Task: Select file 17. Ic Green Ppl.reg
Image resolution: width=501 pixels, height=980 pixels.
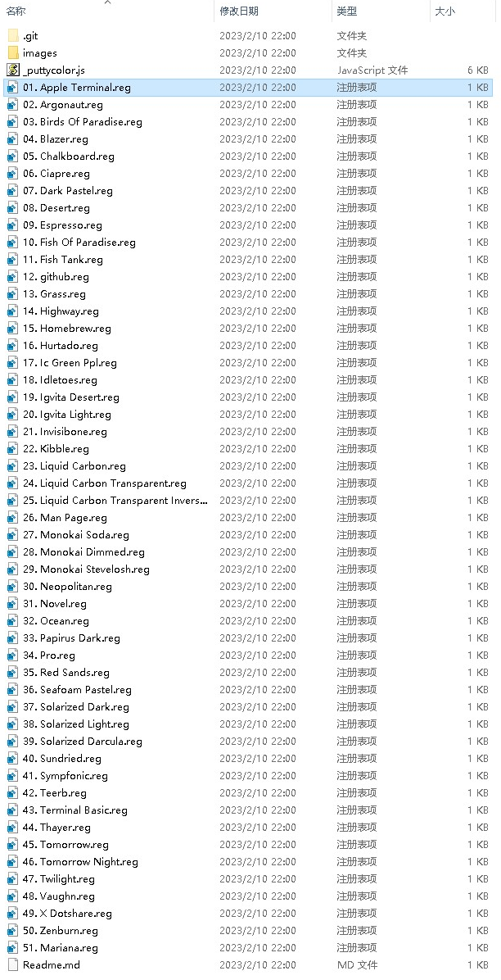Action: (x=70, y=362)
